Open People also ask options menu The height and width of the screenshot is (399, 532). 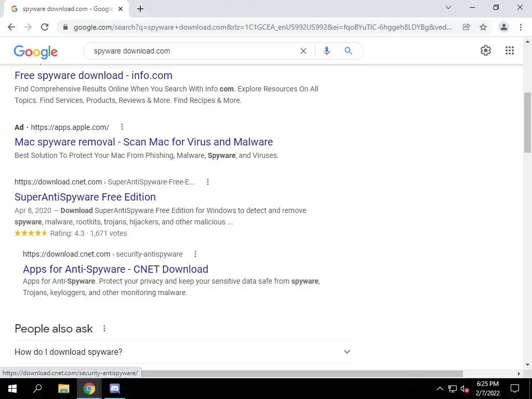point(104,328)
